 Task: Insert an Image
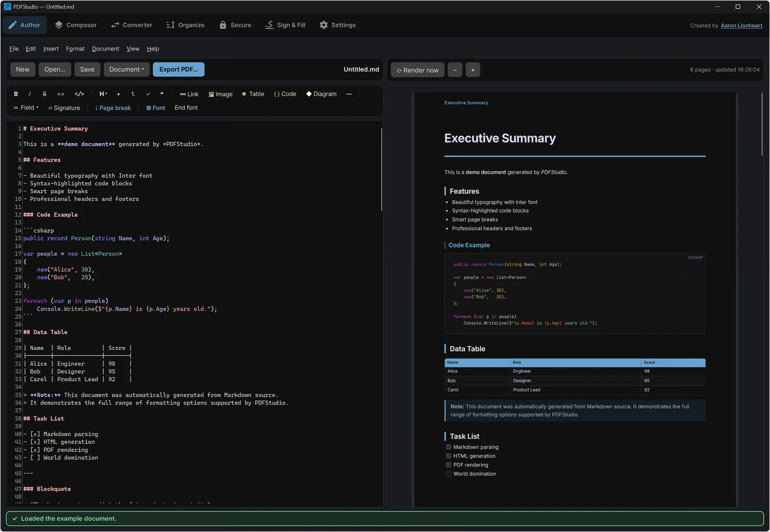coord(220,94)
